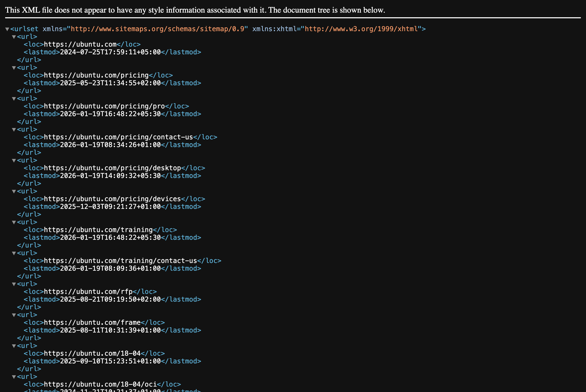
Task: Collapse the url entry for 18-04/oci
Action: (14, 377)
